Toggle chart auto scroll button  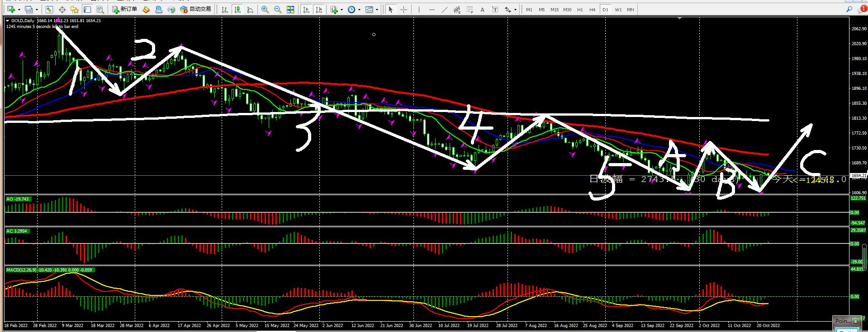click(x=306, y=9)
